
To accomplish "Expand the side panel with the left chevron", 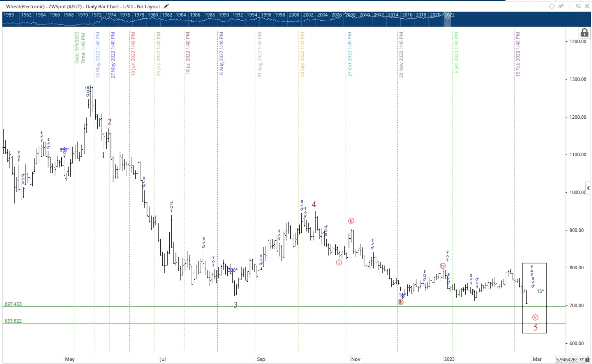I will [588, 188].
